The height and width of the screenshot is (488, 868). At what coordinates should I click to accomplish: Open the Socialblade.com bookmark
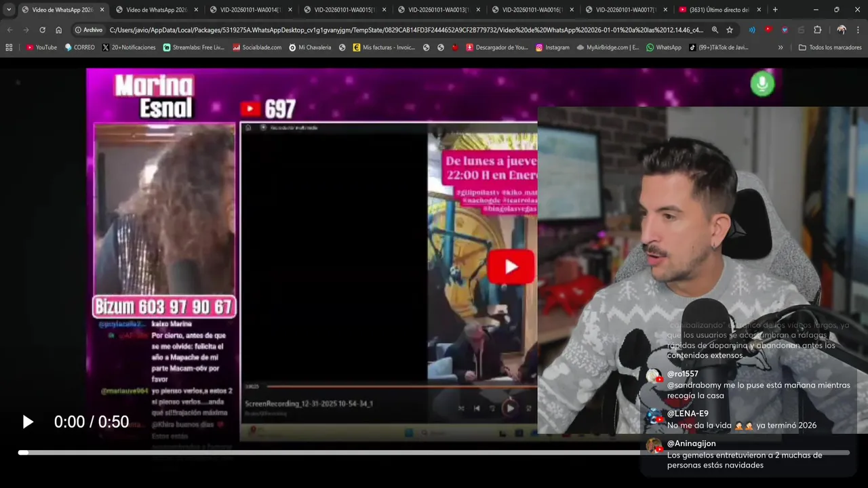(256, 47)
